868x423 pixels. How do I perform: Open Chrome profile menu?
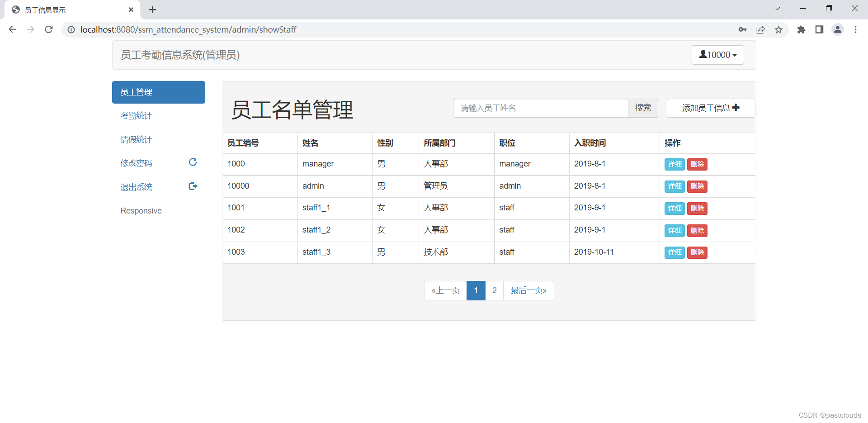tap(838, 29)
